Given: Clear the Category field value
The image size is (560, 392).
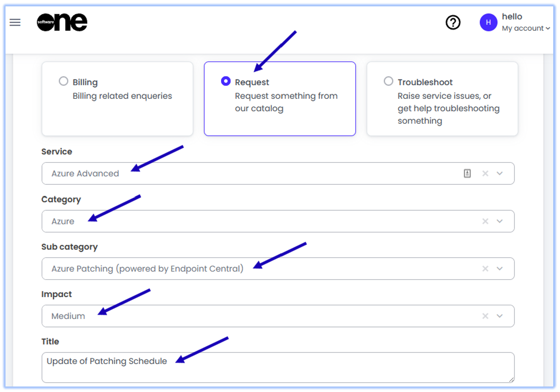Looking at the screenshot, I should (x=485, y=221).
